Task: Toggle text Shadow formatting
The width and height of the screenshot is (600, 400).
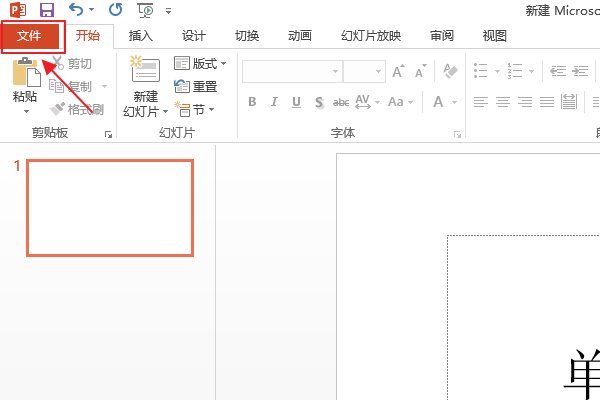Action: click(319, 102)
